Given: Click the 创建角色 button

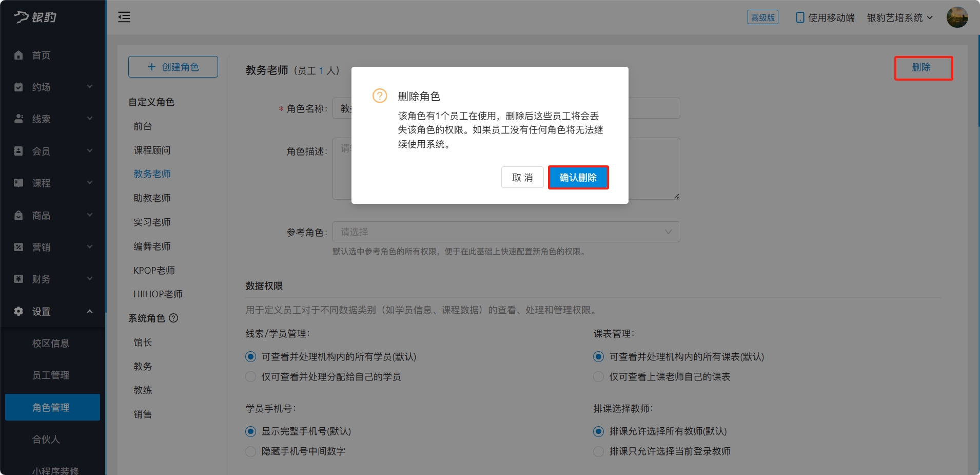Looking at the screenshot, I should (x=173, y=67).
